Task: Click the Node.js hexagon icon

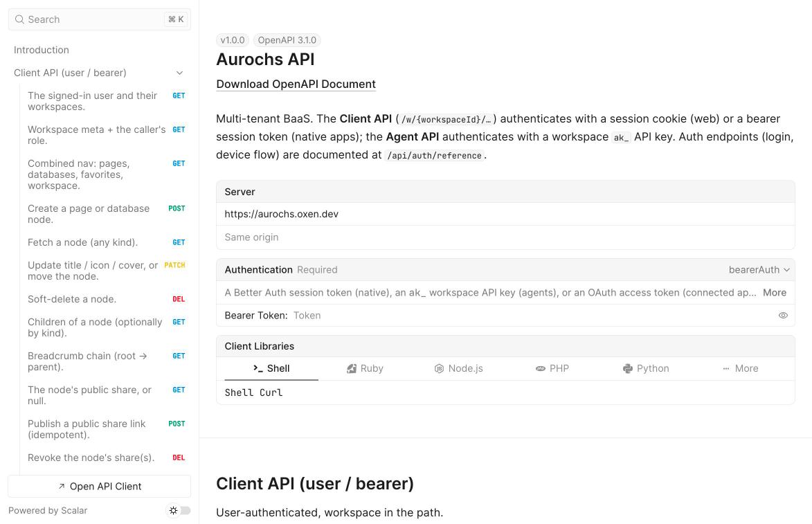Action: point(439,368)
